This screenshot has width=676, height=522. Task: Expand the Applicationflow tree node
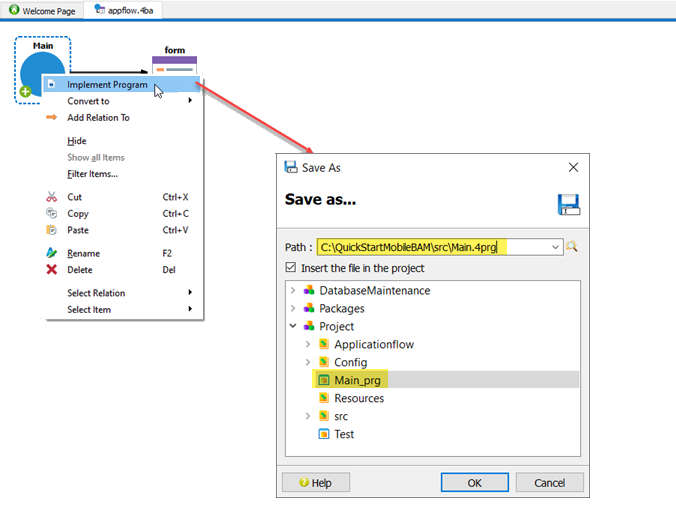coord(308,344)
